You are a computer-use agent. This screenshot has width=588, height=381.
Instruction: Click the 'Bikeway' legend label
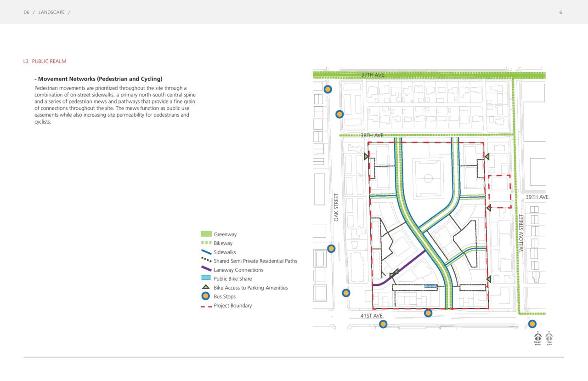tap(223, 243)
